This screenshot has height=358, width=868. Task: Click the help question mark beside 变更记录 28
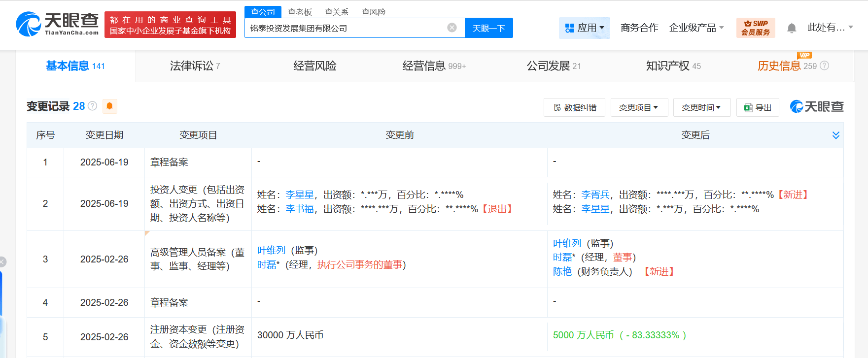pyautogui.click(x=92, y=106)
